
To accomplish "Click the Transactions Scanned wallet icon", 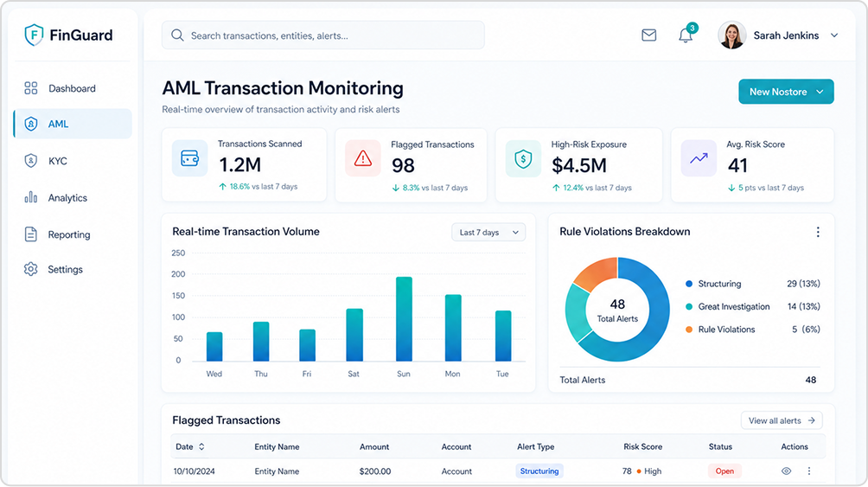I will [x=190, y=158].
